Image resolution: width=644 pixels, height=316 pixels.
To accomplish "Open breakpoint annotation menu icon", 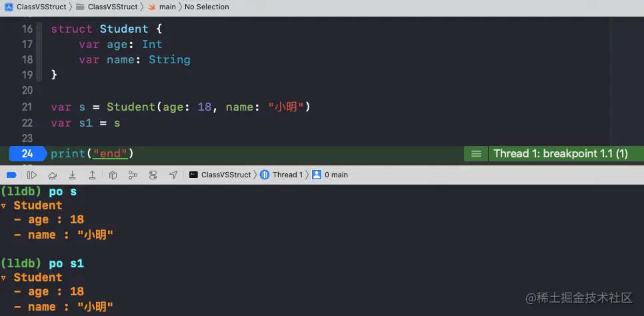I will 476,154.
